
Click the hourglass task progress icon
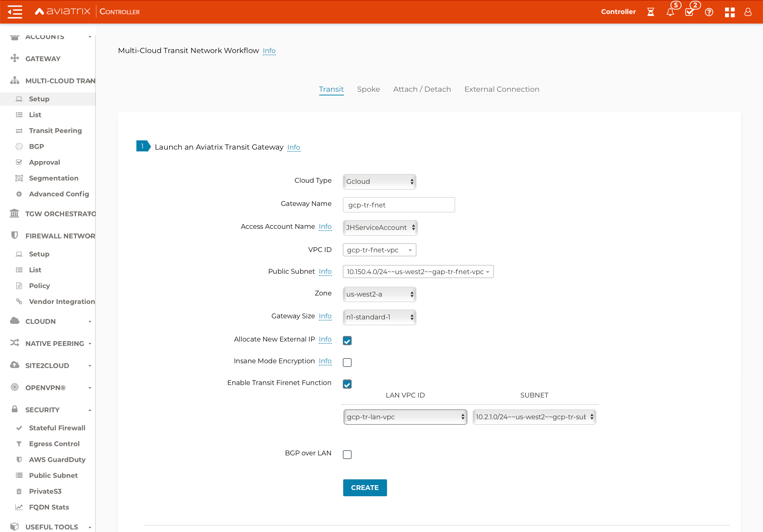[651, 12]
